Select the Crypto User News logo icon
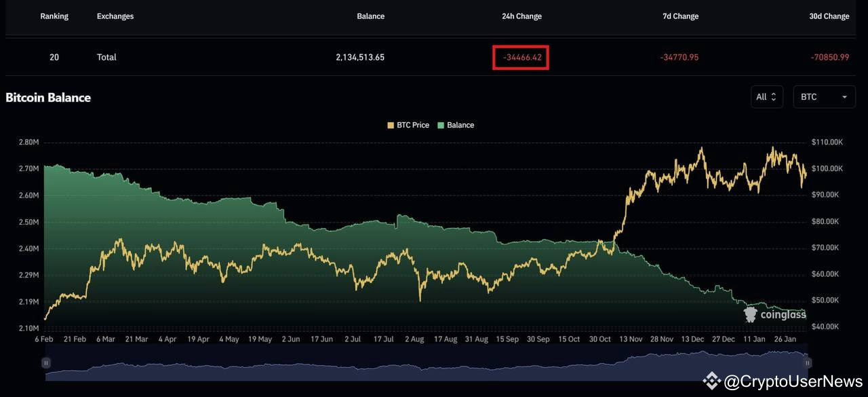The width and height of the screenshot is (868, 397). tap(711, 381)
